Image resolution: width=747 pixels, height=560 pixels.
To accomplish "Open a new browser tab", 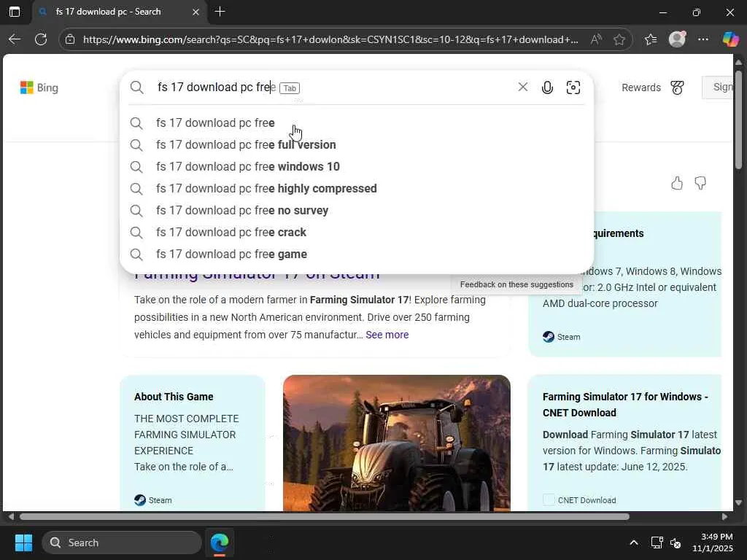I will [220, 12].
